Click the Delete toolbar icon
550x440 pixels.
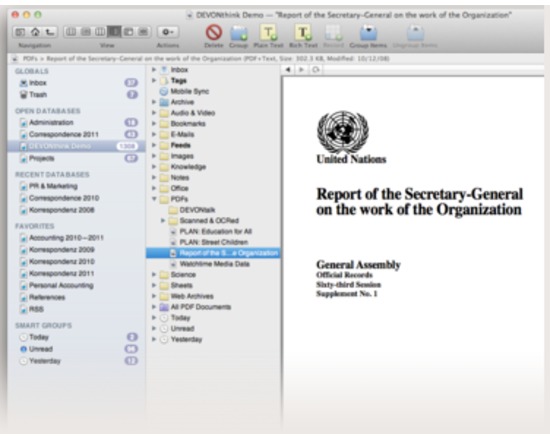point(214,33)
